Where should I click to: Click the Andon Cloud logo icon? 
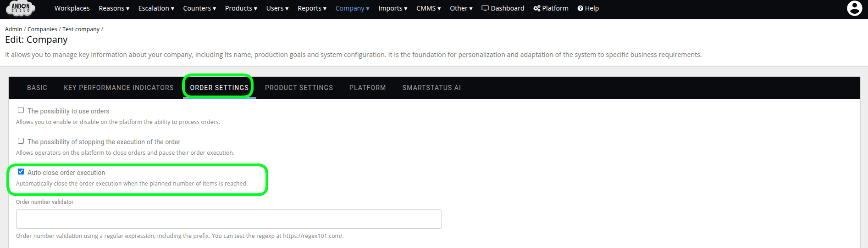point(21,8)
